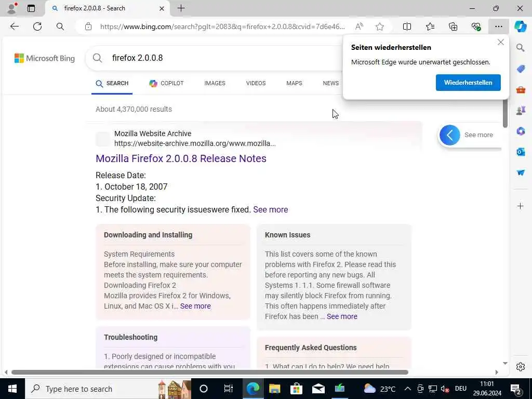Switch to the IMAGES tab
This screenshot has height=399, width=532.
(x=215, y=83)
